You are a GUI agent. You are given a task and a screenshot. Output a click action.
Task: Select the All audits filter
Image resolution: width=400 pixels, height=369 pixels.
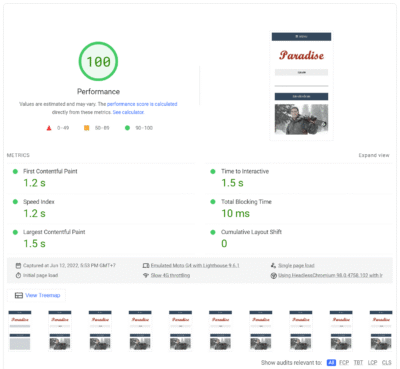pos(331,362)
